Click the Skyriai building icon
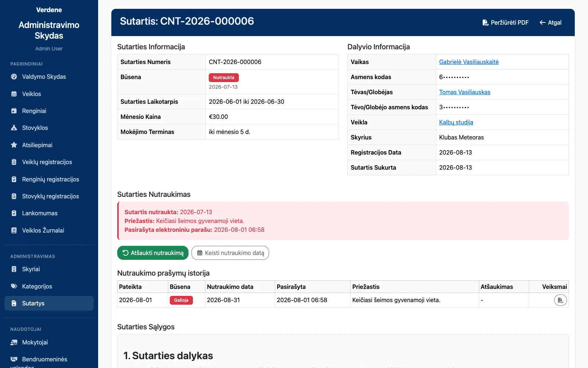Image resolution: width=588 pixels, height=368 pixels. tap(14, 269)
